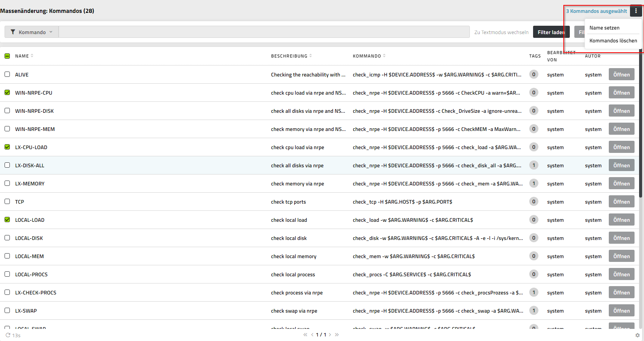
Task: Click the Autor column header
Action: [593, 56]
